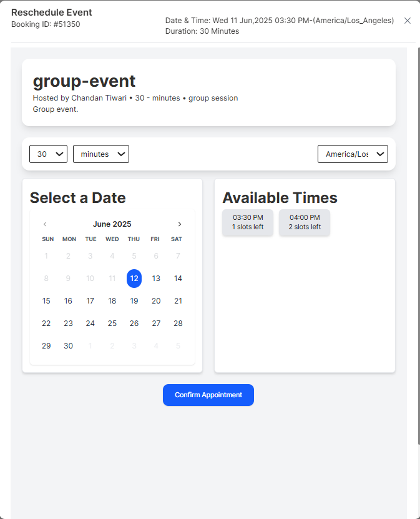Pick June 20 as the new date
This screenshot has width=420, height=519.
(x=155, y=300)
